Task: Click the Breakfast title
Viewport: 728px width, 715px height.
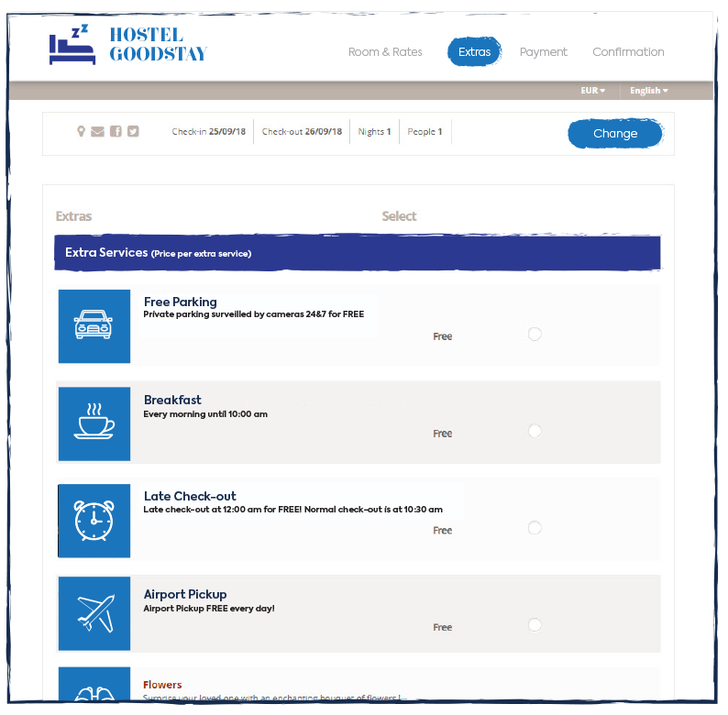Action: (172, 400)
